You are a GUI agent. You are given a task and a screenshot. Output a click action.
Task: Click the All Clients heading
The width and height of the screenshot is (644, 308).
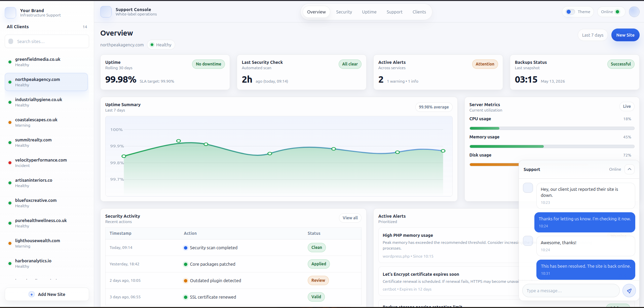pos(18,27)
